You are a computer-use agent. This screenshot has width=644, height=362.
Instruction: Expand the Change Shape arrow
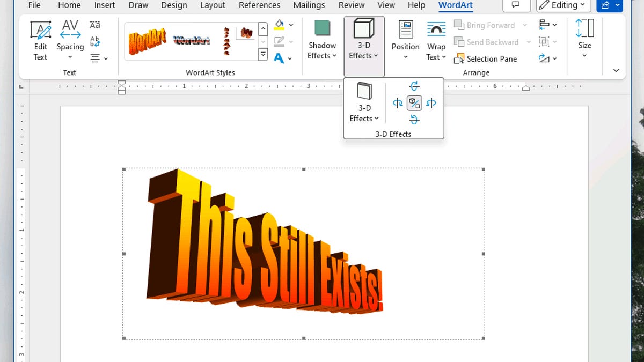291,58
